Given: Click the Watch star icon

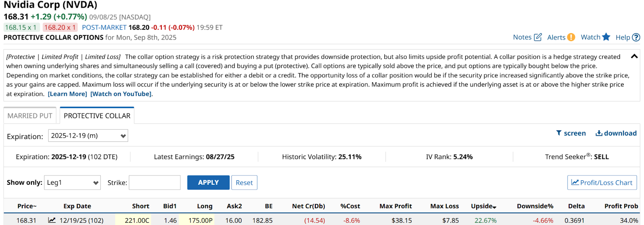Looking at the screenshot, I should 606,37.
